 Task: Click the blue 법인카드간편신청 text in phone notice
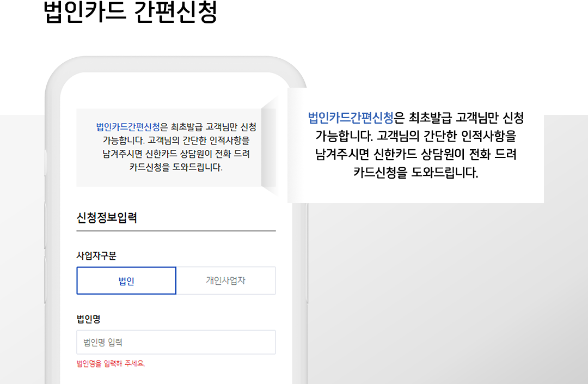pos(128,127)
